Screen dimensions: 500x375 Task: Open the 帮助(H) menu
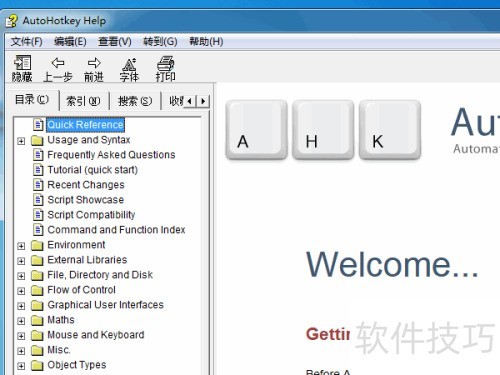[x=206, y=42]
